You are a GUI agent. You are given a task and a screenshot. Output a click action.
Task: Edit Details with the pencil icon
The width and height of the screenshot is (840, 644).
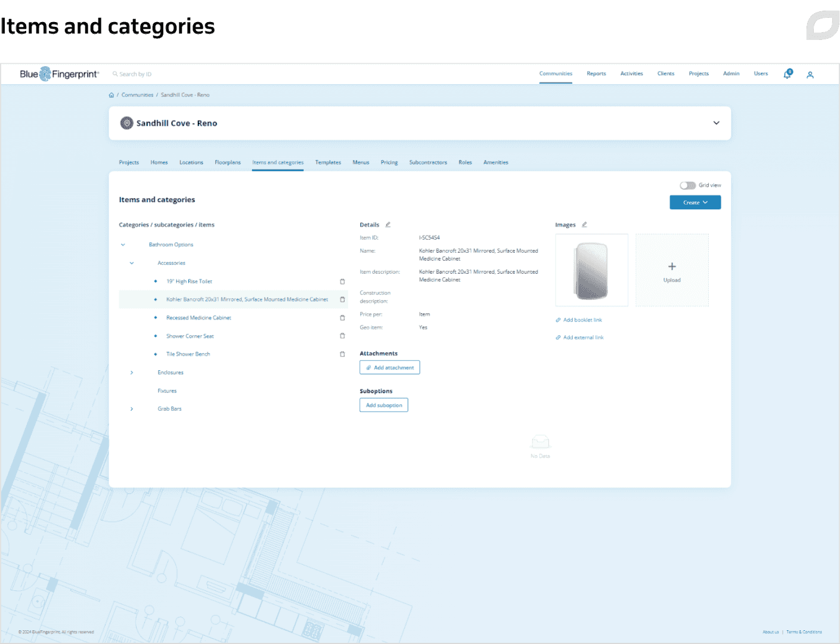coord(388,225)
